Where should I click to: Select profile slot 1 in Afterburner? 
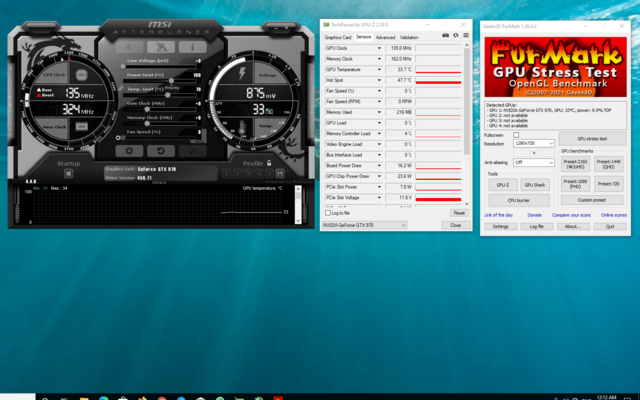click(x=227, y=173)
